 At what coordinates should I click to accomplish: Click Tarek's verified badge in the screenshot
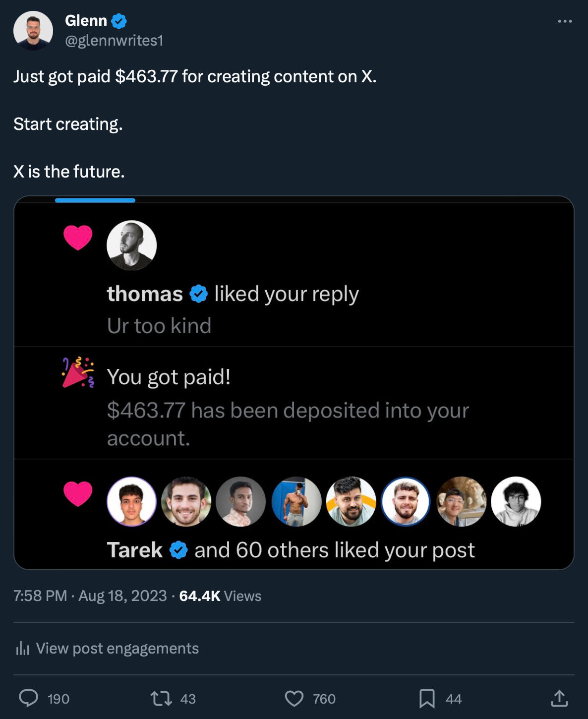[x=178, y=550]
